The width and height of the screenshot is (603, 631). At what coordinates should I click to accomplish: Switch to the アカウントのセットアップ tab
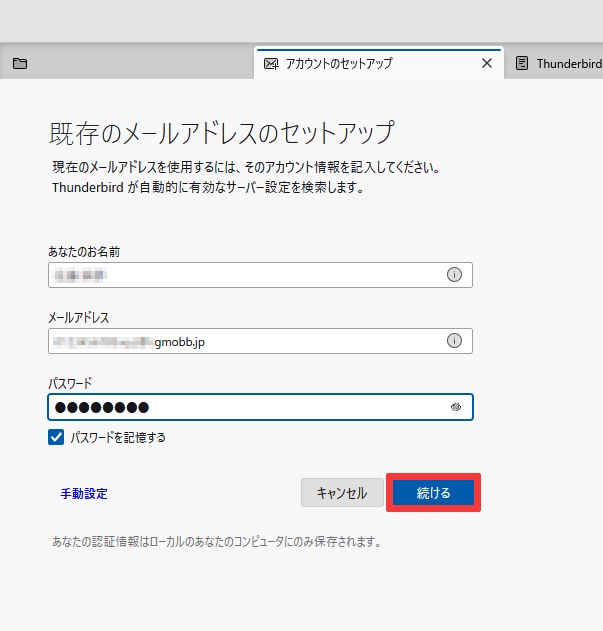[x=340, y=63]
